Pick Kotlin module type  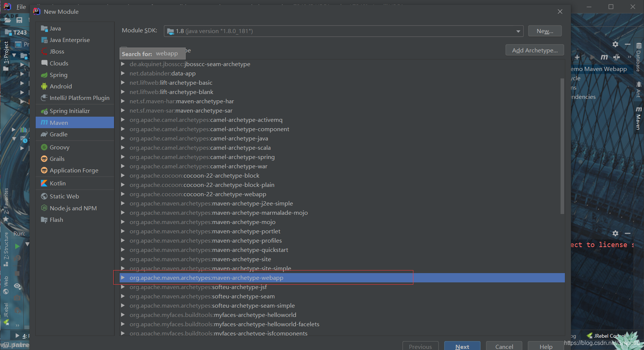pos(58,184)
